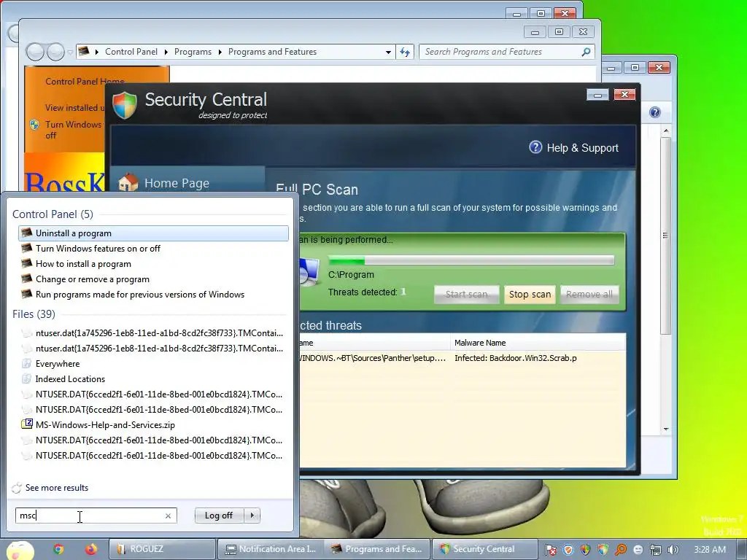Click the Start scan button
The height and width of the screenshot is (560, 747).
click(466, 295)
